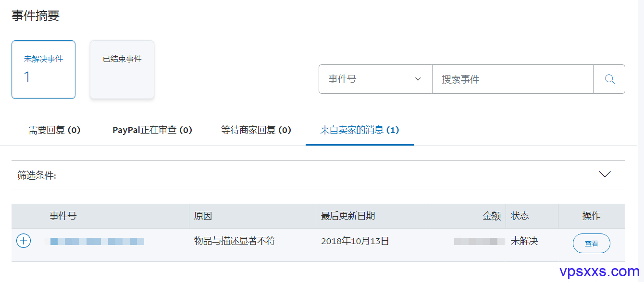Screen dimensions: 644x282
Task: Click the 查看 button for the case
Action: (591, 244)
